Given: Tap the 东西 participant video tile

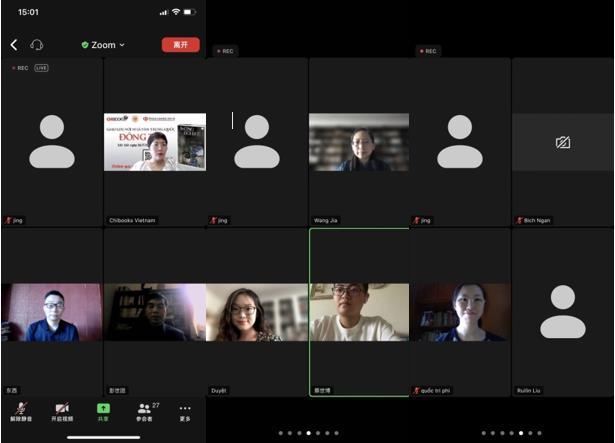Looking at the screenshot, I should [x=52, y=313].
